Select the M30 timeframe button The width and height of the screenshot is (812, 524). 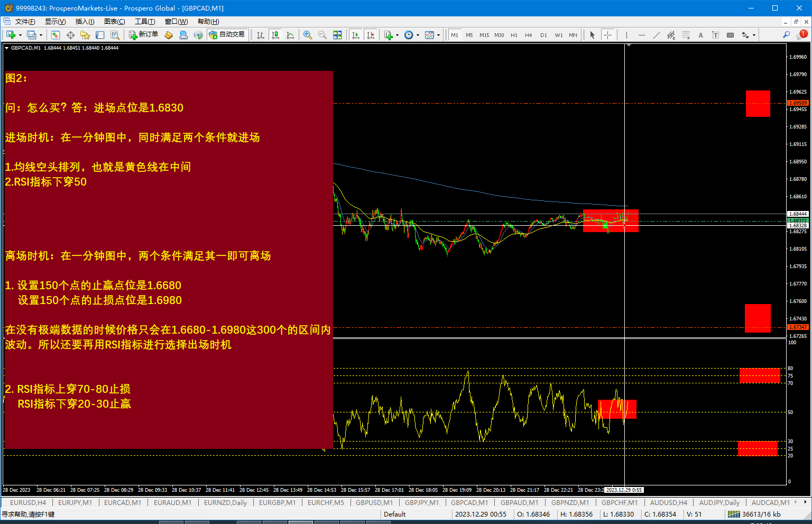click(x=499, y=35)
